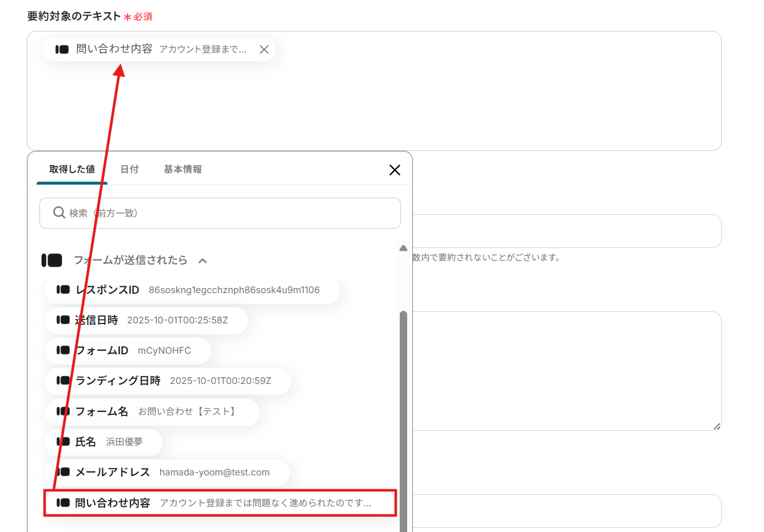The height and width of the screenshot is (532, 764).
Task: Insert the ランディング日時 value
Action: [x=168, y=381]
